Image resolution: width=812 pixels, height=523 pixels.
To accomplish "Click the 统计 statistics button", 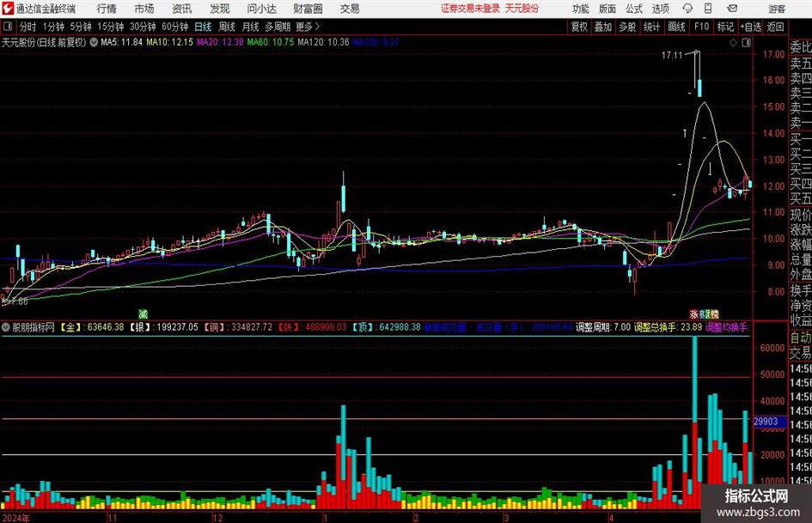I will [x=651, y=27].
